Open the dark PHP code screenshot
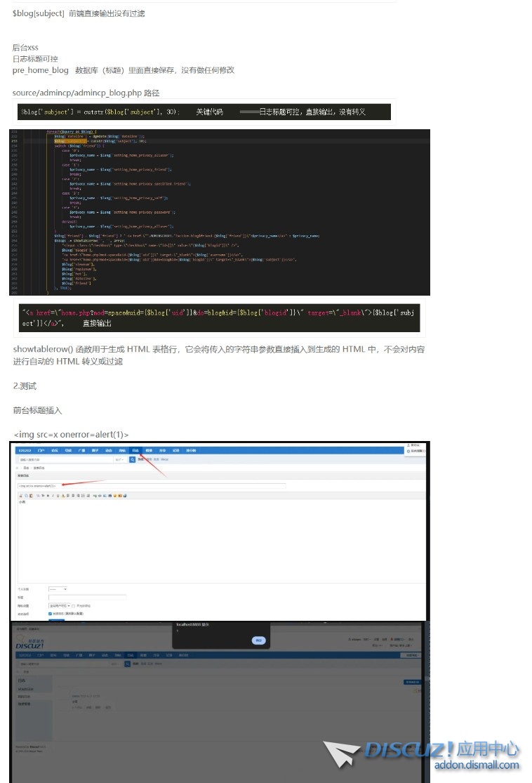 (220, 212)
